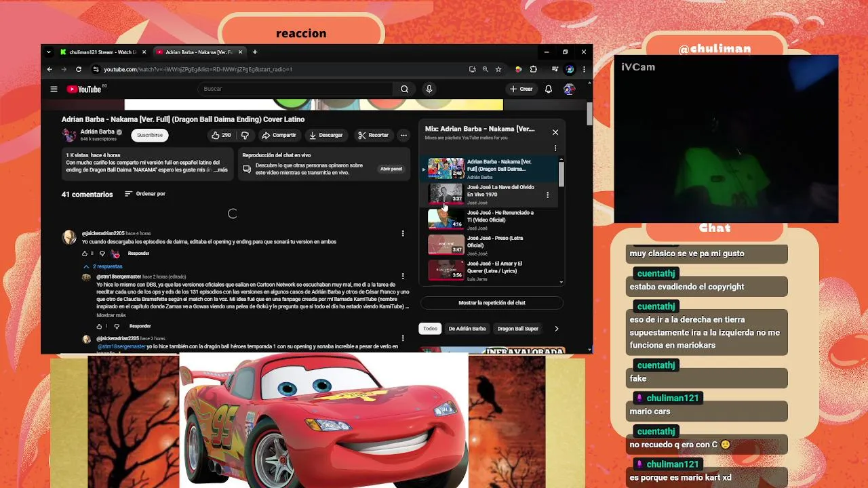Close the Mix playlist panel
868x488 pixels.
click(x=555, y=132)
